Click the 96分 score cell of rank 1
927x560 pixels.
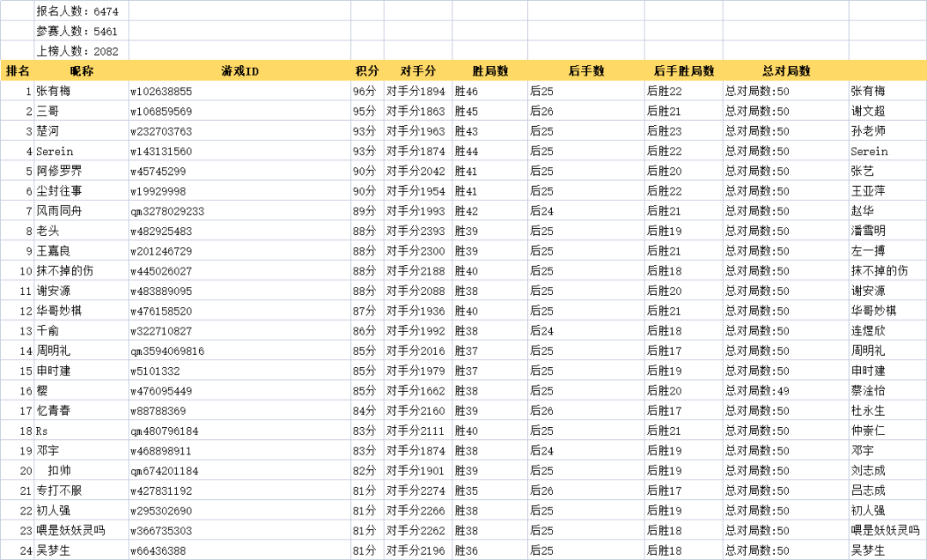(x=364, y=91)
